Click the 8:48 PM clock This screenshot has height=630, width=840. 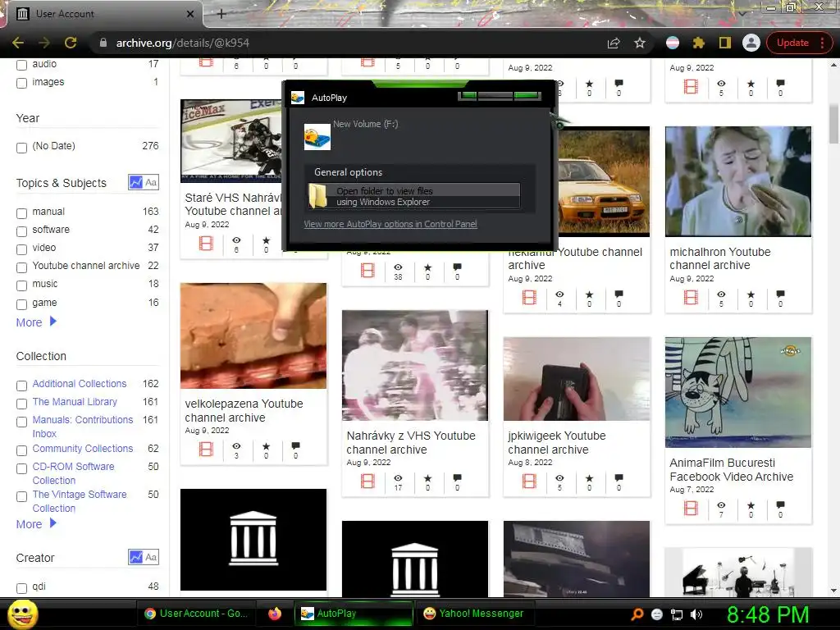click(x=768, y=614)
